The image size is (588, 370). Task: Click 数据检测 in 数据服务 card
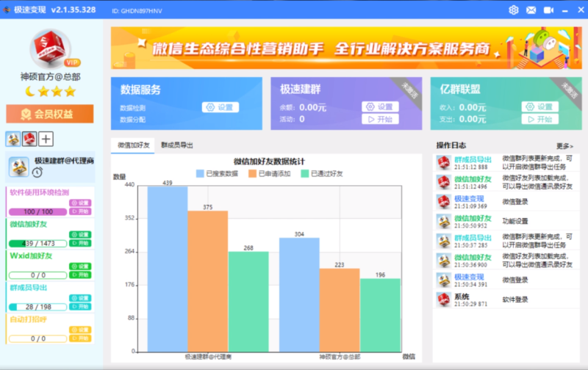point(133,108)
